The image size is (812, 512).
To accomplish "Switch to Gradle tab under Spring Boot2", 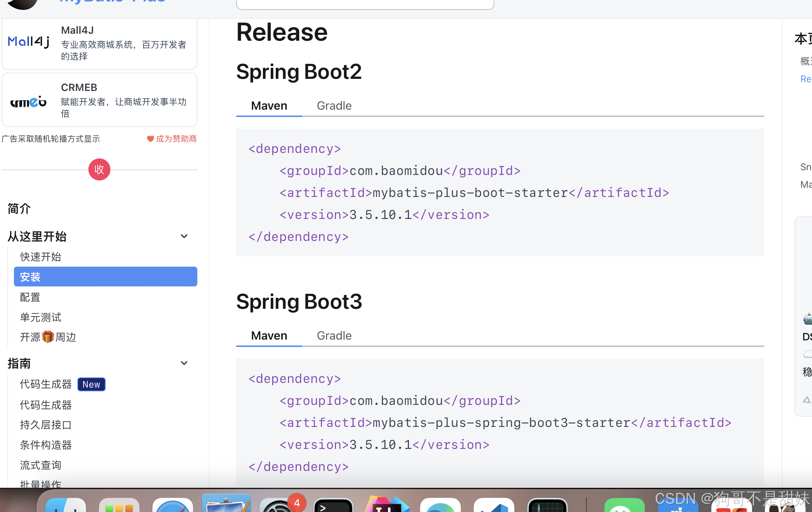I will 334,106.
